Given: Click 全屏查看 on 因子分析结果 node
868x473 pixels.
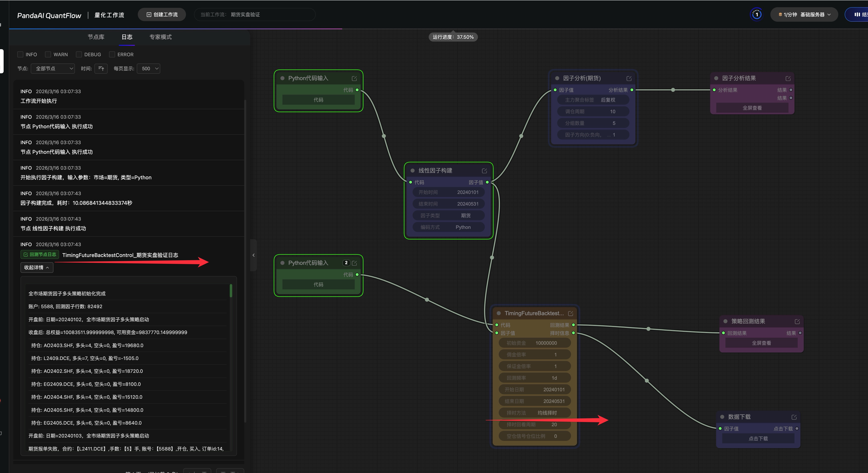Looking at the screenshot, I should (752, 108).
